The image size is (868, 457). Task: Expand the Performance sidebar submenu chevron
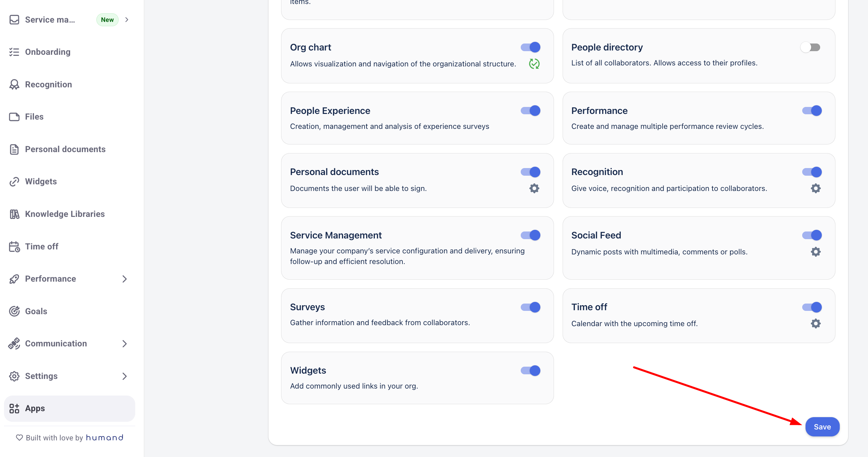(124, 279)
